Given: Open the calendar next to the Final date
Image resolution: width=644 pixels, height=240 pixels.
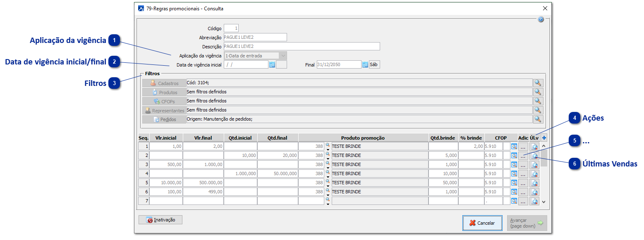Looking at the screenshot, I should pos(365,64).
